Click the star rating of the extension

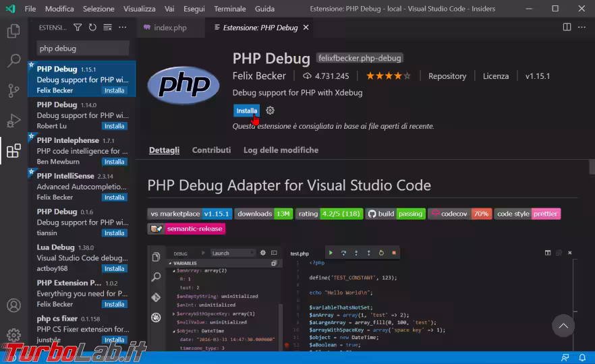pyautogui.click(x=388, y=75)
